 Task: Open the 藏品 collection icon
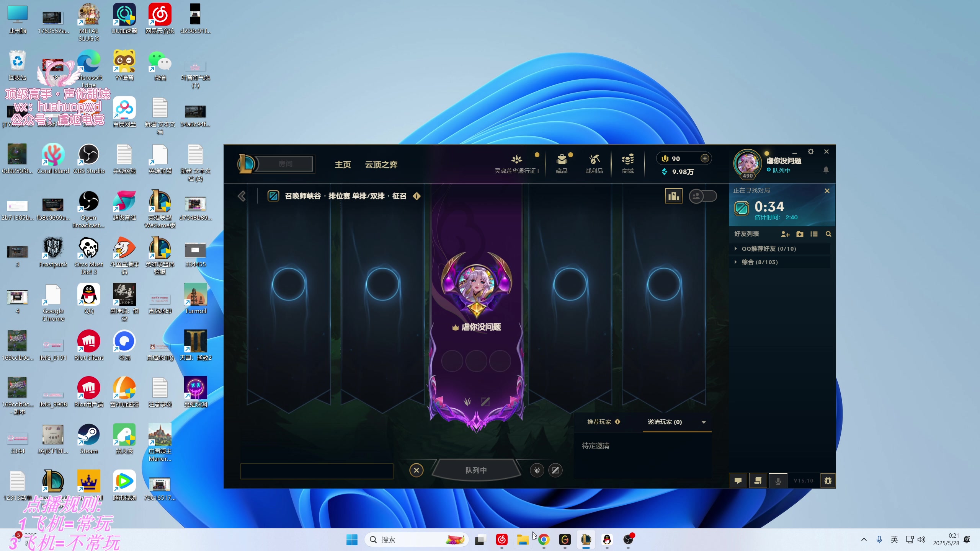(x=562, y=163)
